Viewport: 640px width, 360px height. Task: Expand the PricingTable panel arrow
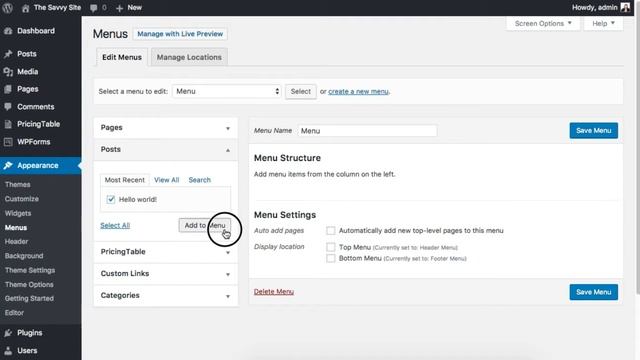228,253
